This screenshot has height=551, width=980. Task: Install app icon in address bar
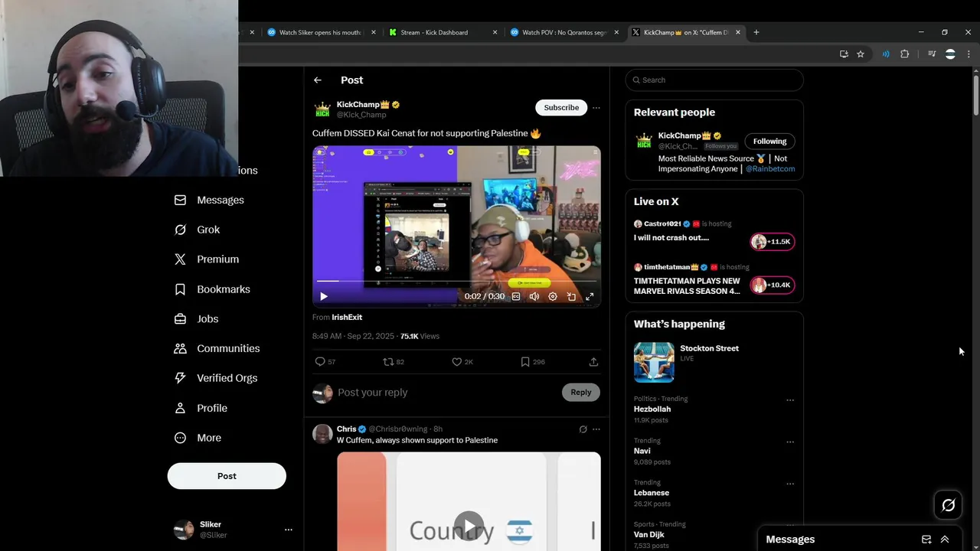844,54
